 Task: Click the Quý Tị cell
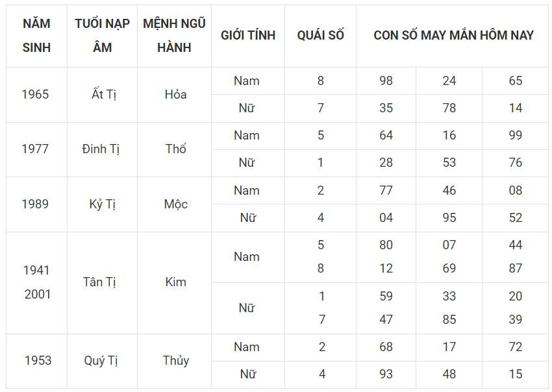[x=101, y=361]
